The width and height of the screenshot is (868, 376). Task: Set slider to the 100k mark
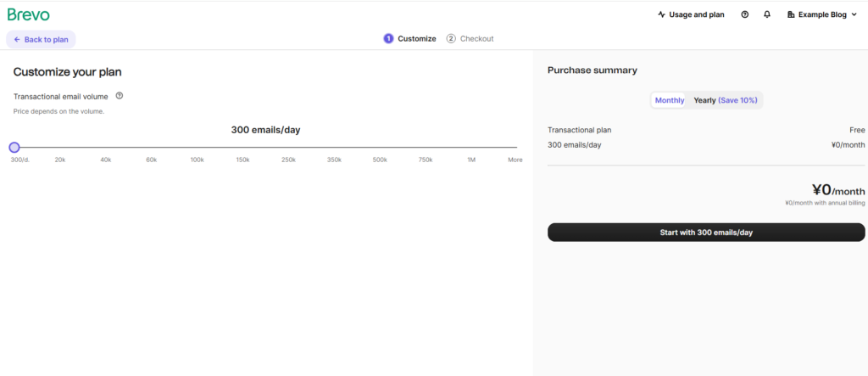point(197,147)
